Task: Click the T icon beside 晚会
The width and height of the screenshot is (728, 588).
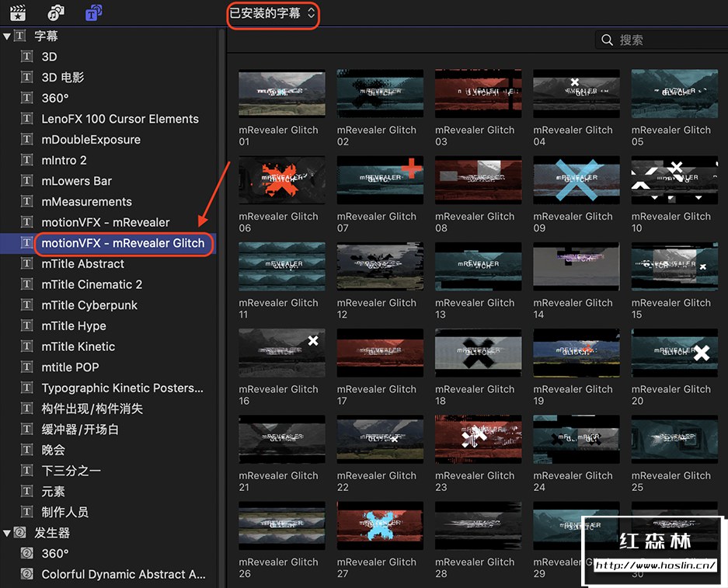Action: click(x=27, y=450)
